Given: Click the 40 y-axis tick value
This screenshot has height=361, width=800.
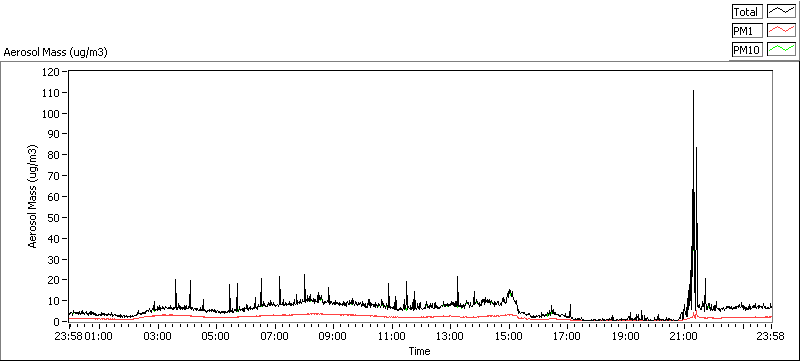Looking at the screenshot, I should click(55, 239).
